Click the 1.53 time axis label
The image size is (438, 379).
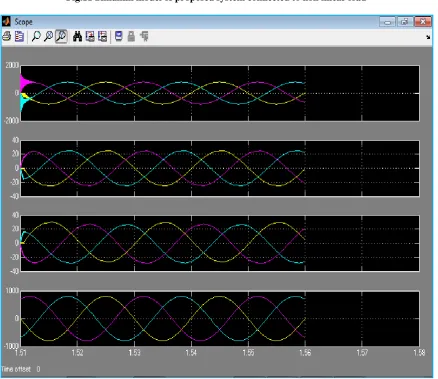point(134,352)
